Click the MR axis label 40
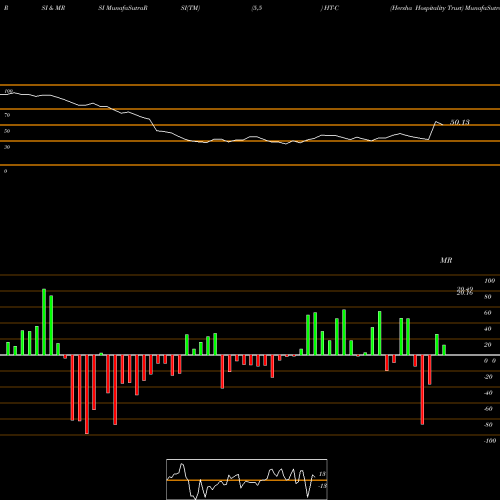Image resolution: width=500 pixels, height=500 pixels. (488, 329)
